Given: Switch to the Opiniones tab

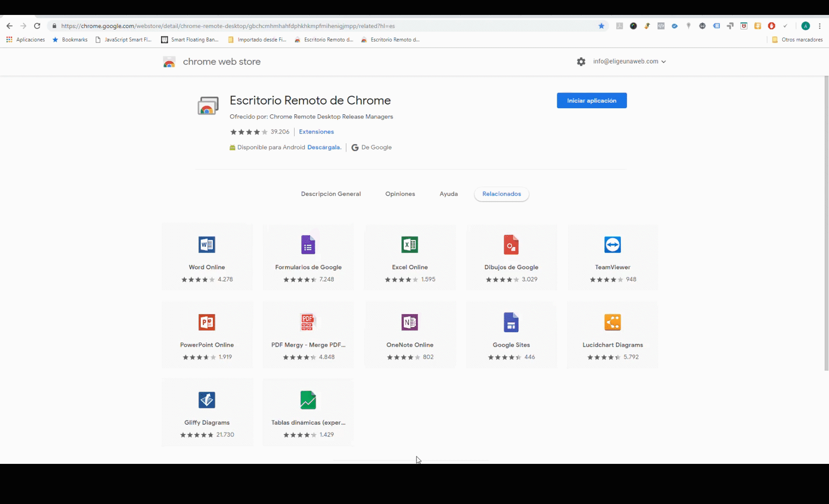Looking at the screenshot, I should pyautogui.click(x=400, y=194).
